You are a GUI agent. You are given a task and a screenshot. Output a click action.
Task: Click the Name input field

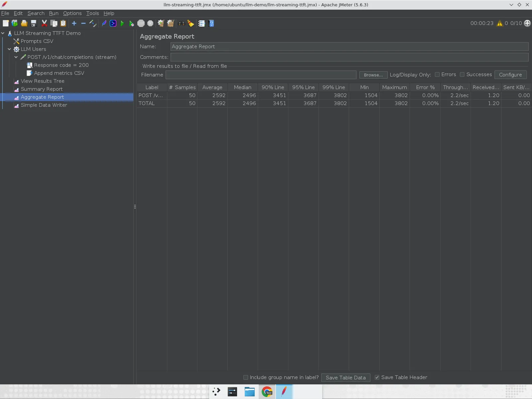(x=349, y=47)
